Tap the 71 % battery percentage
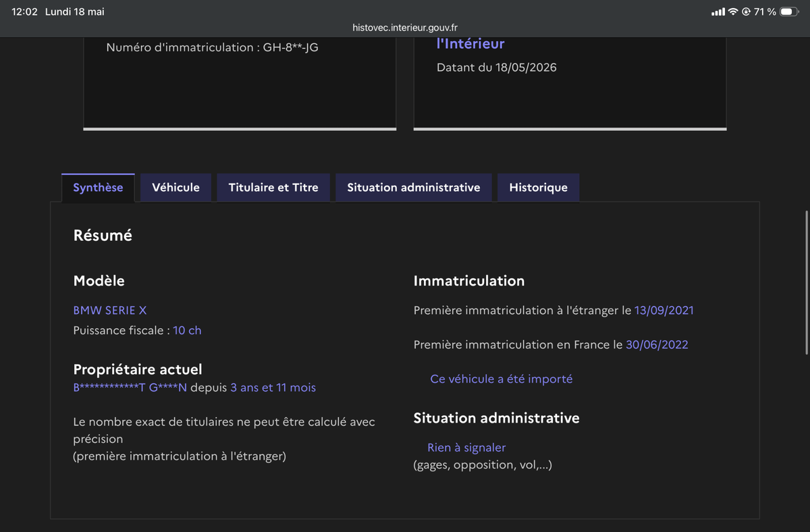Image resolution: width=810 pixels, height=532 pixels. pos(765,11)
